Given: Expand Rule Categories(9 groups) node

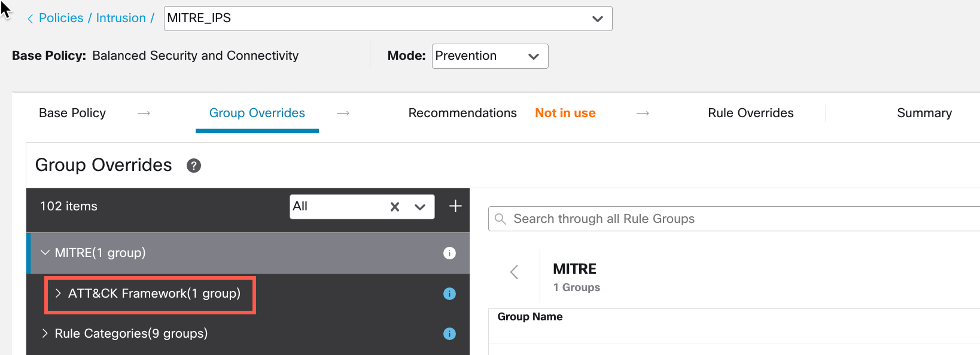Looking at the screenshot, I should click(45, 333).
